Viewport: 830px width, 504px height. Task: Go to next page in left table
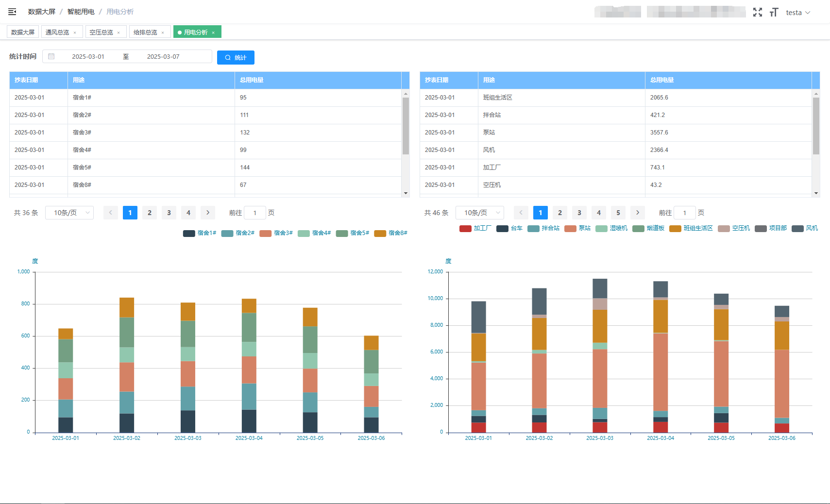coord(208,213)
